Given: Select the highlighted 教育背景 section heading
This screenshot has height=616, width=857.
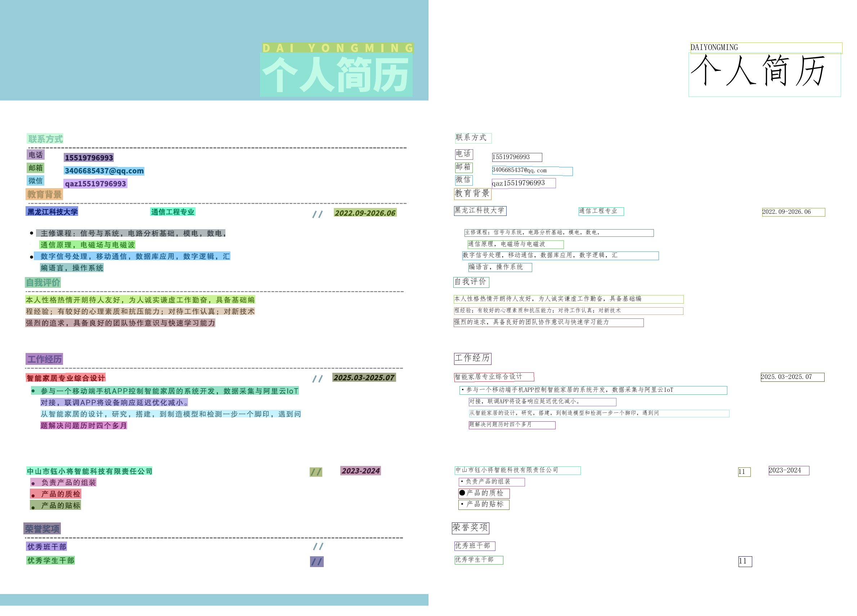Looking at the screenshot, I should click(44, 194).
